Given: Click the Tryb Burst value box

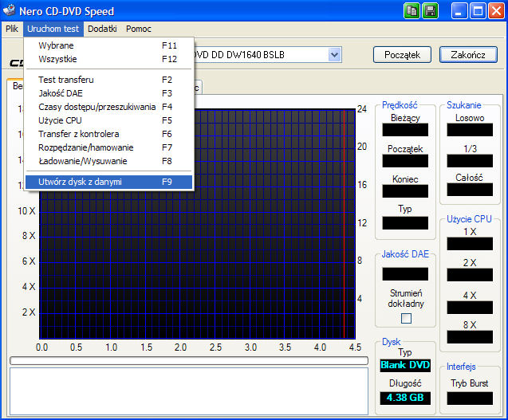Looking at the screenshot, I should (470, 398).
